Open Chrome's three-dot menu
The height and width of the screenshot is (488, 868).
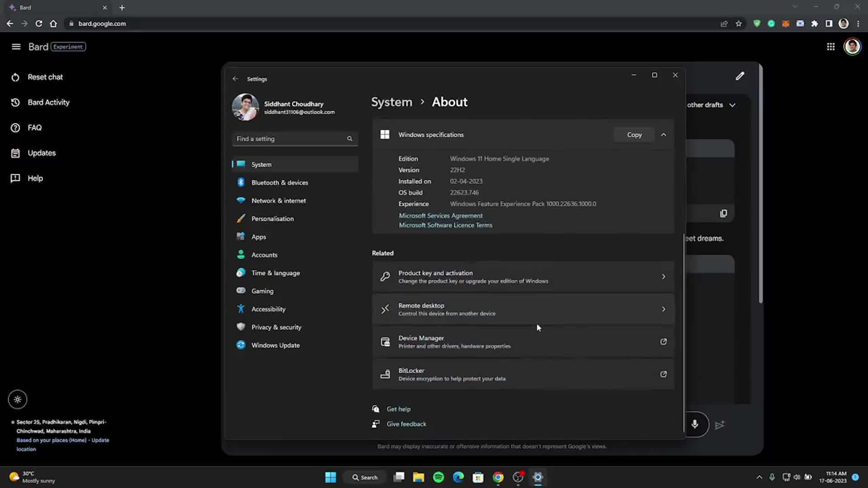pyautogui.click(x=858, y=23)
